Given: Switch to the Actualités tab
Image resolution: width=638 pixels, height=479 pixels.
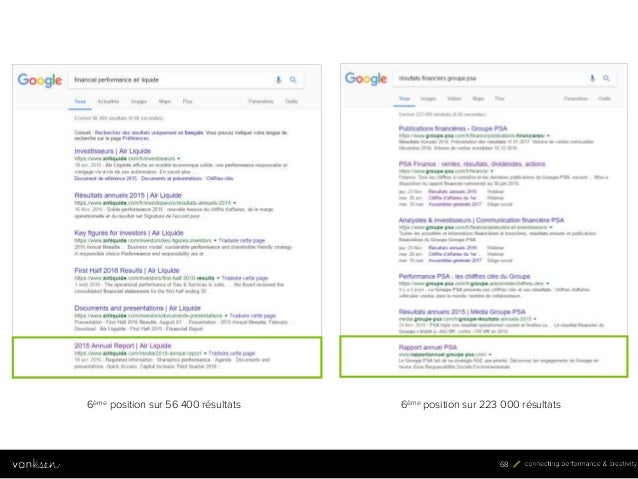Looking at the screenshot, I should [108, 101].
